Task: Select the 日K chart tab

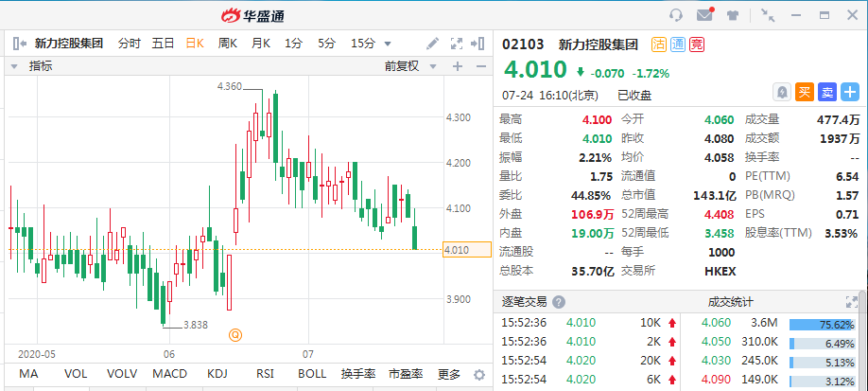Action: click(x=195, y=44)
